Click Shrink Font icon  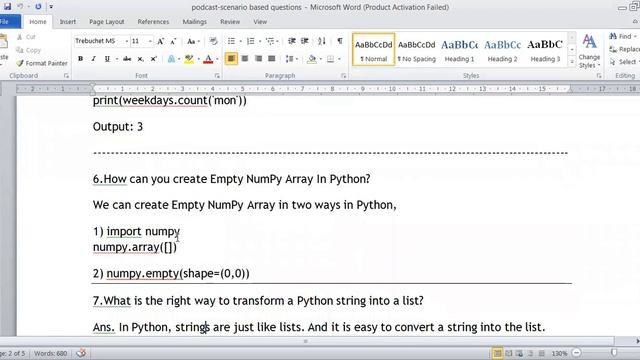[173, 41]
